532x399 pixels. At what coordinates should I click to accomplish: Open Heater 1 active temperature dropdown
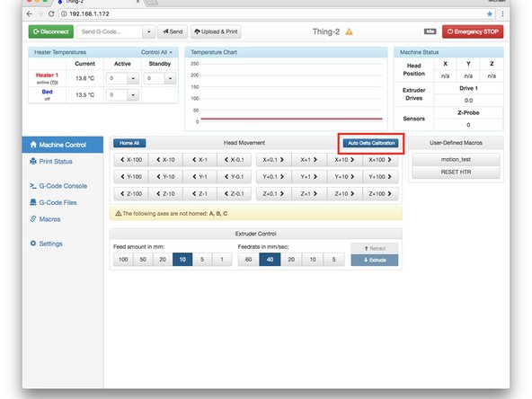click(x=133, y=78)
